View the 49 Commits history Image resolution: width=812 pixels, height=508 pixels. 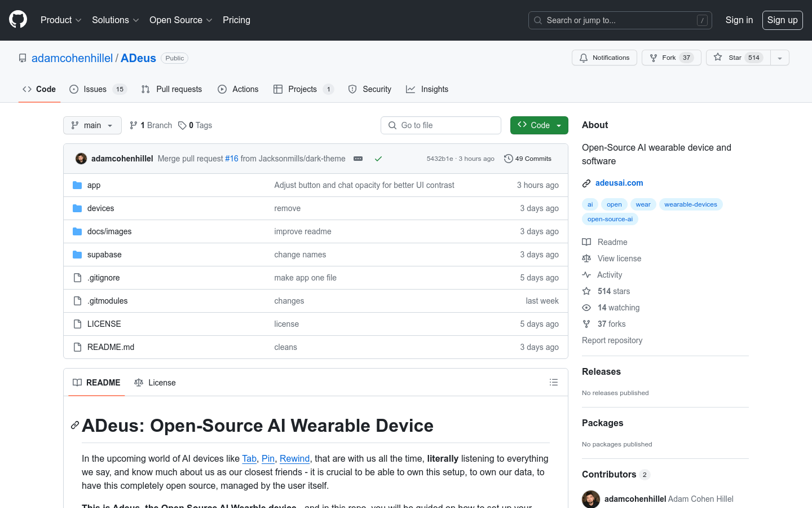528,159
